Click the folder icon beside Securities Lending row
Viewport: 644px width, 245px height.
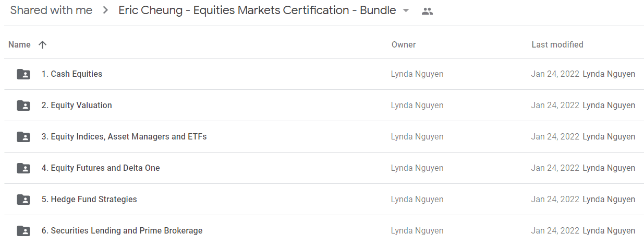pos(23,231)
